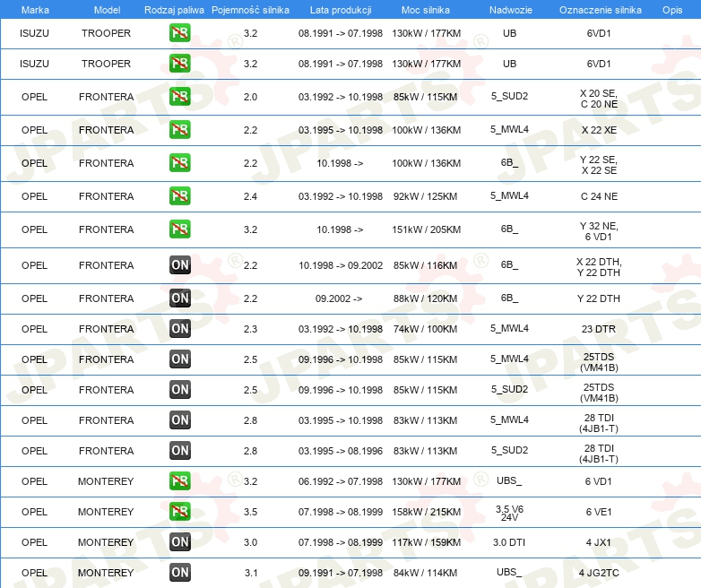Click the Opis column header
The image size is (701, 588).
coord(672,10)
